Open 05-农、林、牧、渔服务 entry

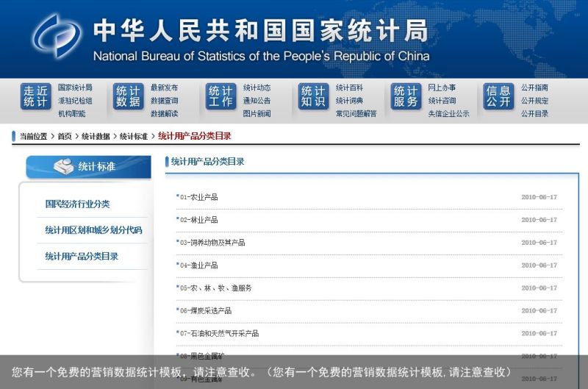coord(215,288)
